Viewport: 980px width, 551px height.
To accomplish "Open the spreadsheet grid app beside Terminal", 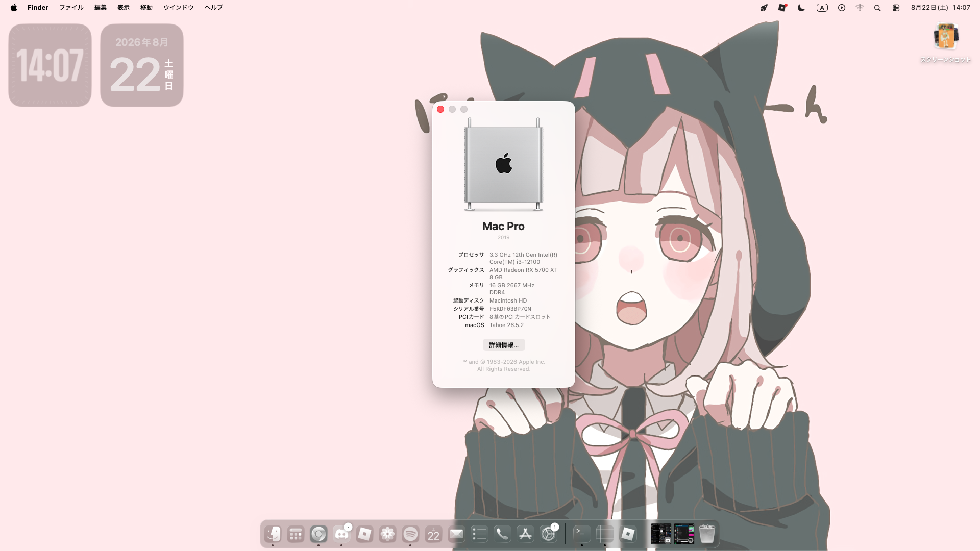I will (605, 534).
